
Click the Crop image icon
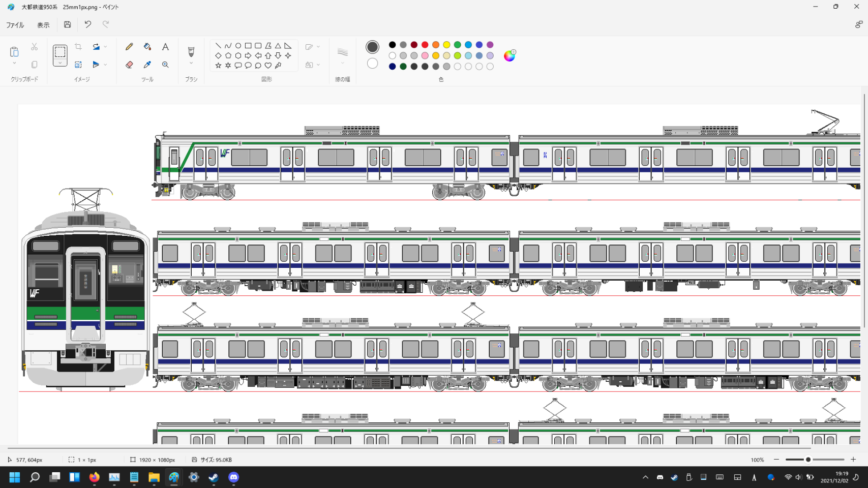[78, 47]
